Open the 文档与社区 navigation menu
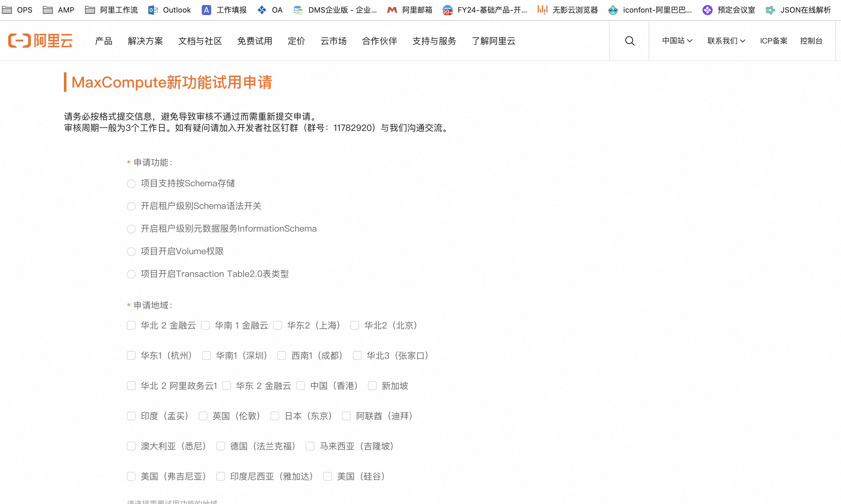Image resolution: width=841 pixels, height=504 pixels. click(x=200, y=41)
